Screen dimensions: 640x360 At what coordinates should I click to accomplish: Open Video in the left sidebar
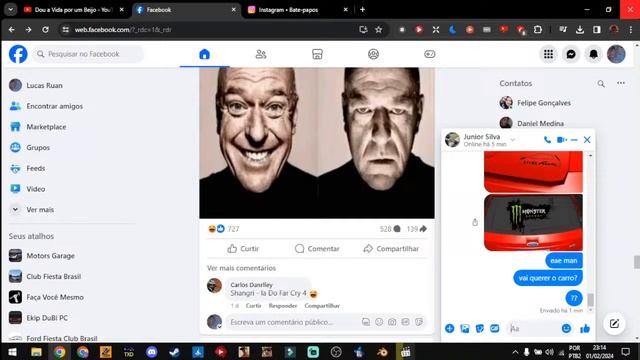(x=27, y=189)
